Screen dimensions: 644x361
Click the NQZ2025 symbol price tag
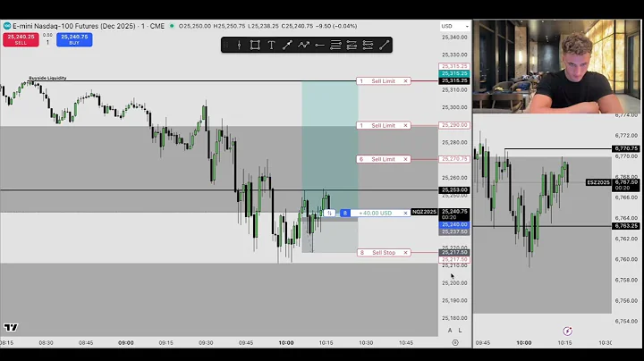[x=424, y=212]
